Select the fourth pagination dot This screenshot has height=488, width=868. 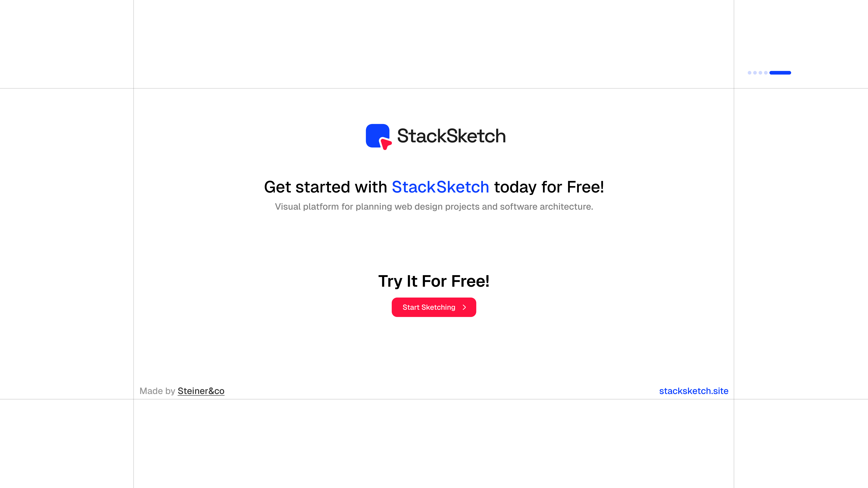pos(766,73)
